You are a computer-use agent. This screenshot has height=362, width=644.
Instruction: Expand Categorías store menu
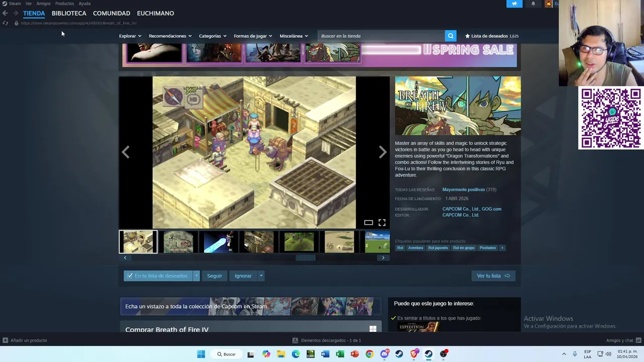pyautogui.click(x=212, y=36)
